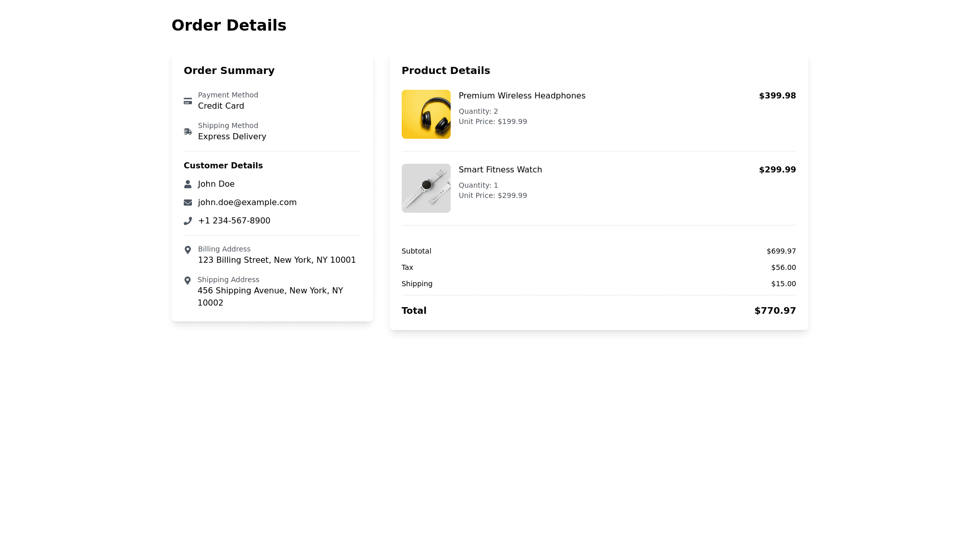The width and height of the screenshot is (980, 551).
Task: Click the phone number +1 234-567-8900
Action: coord(234,221)
